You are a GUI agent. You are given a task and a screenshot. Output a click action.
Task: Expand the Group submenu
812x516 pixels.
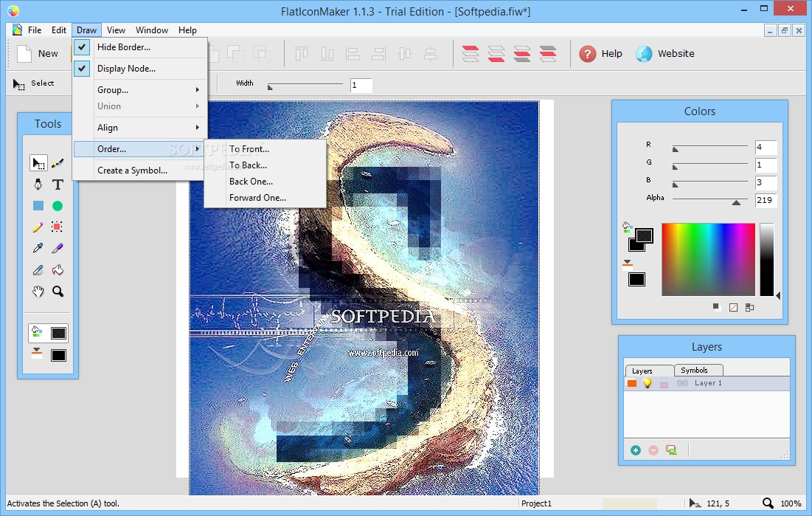[x=140, y=90]
